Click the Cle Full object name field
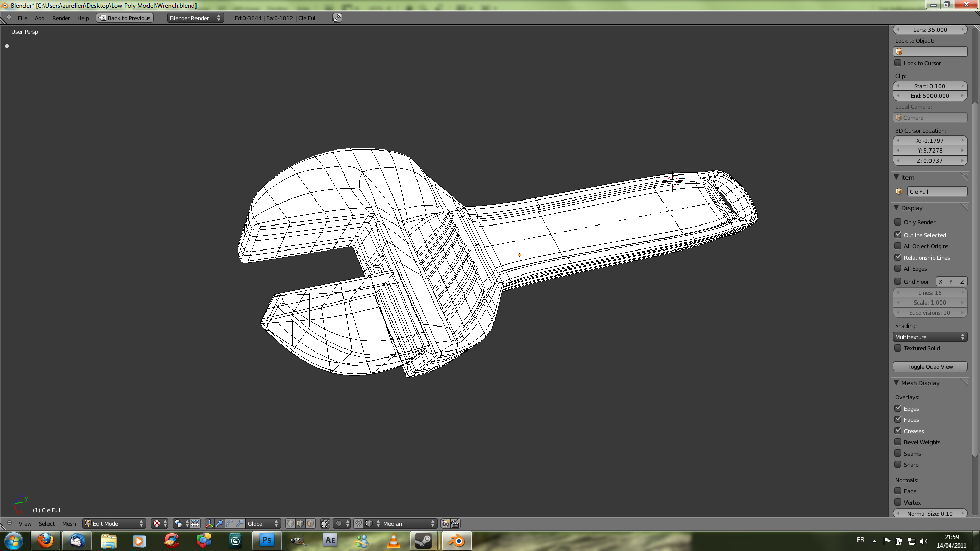Viewport: 980px width, 551px height. 937,191
